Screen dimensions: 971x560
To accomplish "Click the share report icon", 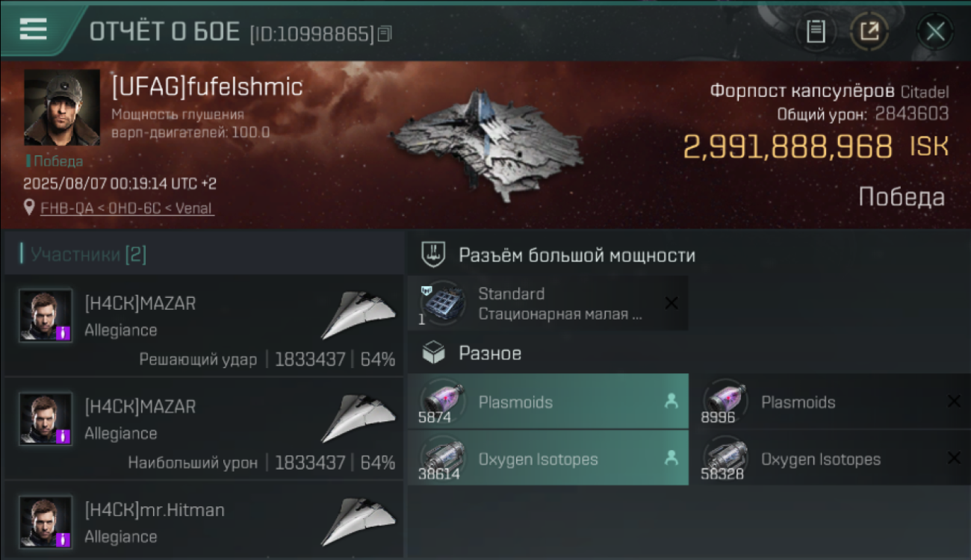I will pos(869,31).
